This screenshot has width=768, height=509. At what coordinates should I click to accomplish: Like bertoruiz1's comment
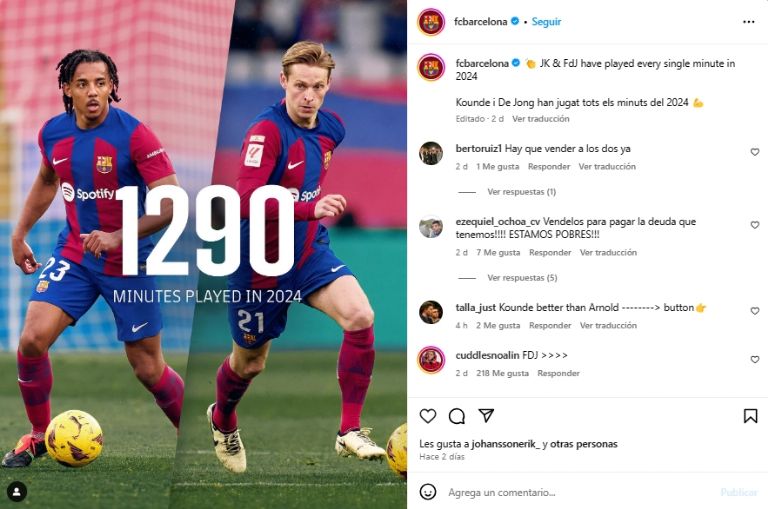tap(755, 152)
